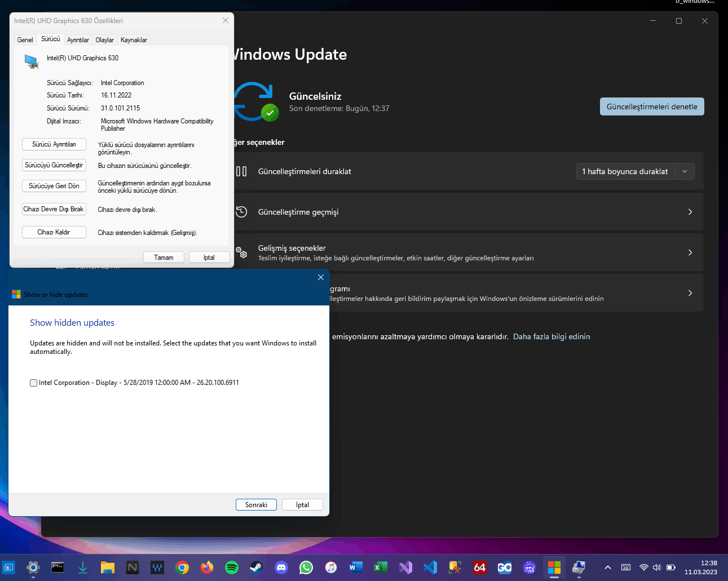The width and height of the screenshot is (728, 581).
Task: Open the Windows logo troubleshooter taskbar icon
Action: 554,567
